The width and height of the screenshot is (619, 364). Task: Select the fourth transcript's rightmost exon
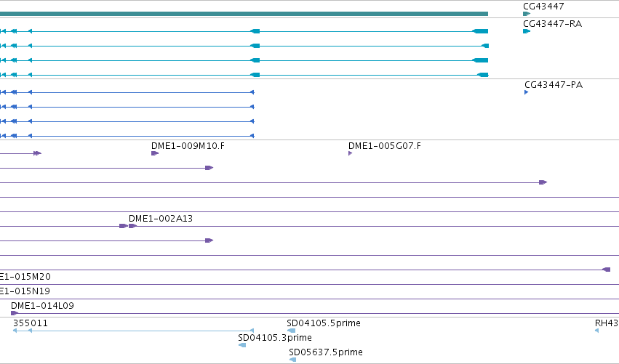483,75
